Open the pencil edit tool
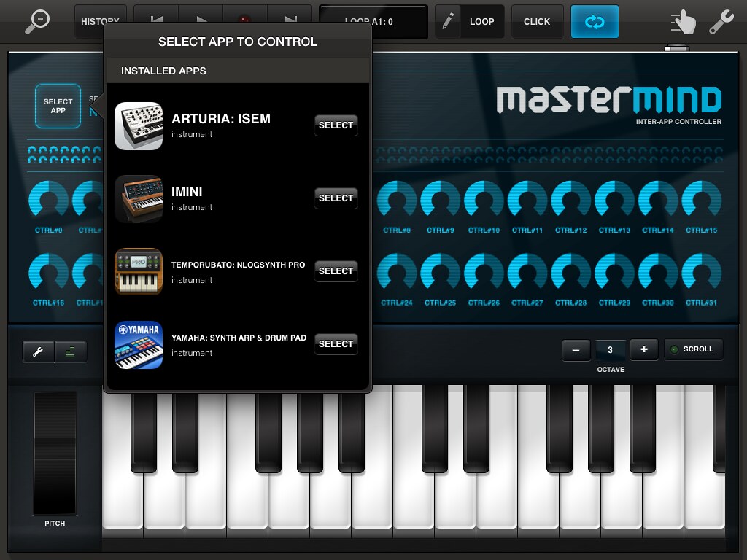 click(447, 21)
